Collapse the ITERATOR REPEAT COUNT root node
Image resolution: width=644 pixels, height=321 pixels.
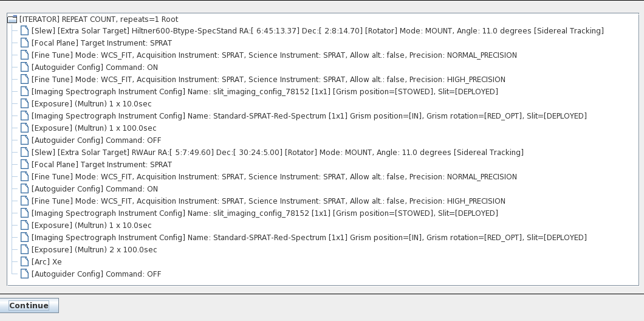click(12, 19)
